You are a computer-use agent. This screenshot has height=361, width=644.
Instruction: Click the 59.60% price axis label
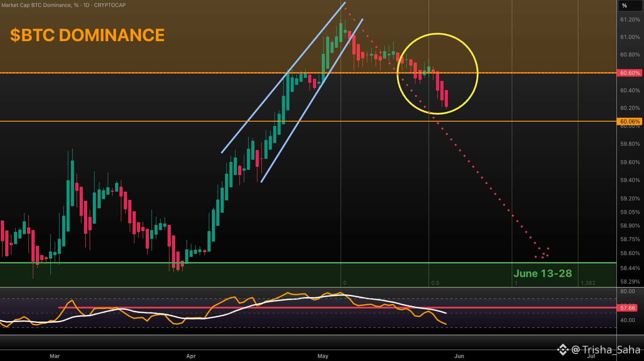coord(630,162)
